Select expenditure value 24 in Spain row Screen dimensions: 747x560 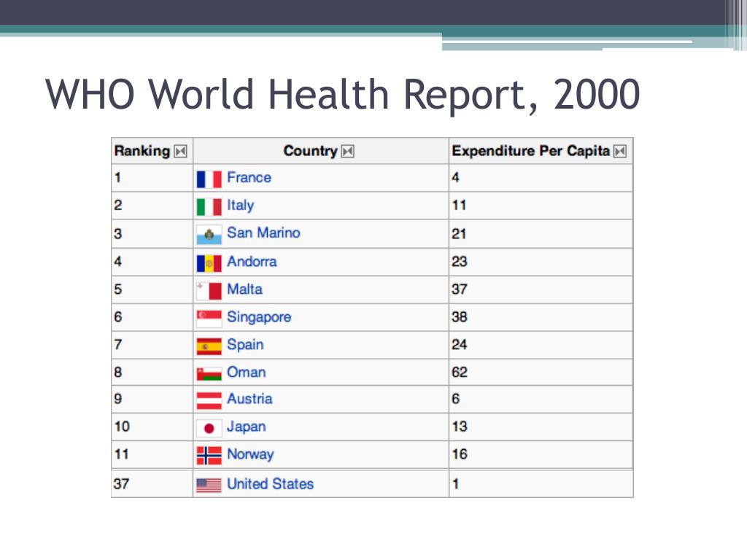point(460,344)
